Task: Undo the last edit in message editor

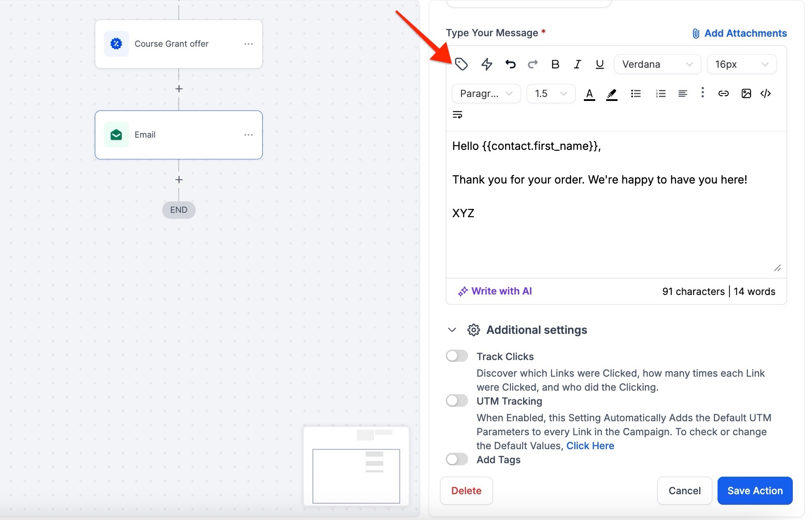Action: 510,64
